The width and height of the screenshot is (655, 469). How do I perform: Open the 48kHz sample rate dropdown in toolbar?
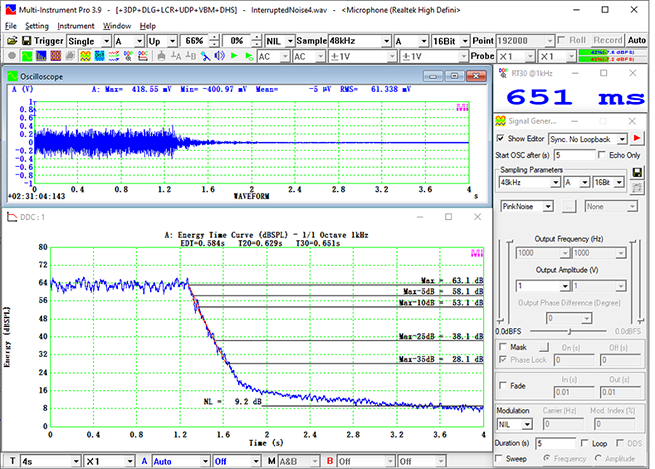click(383, 41)
